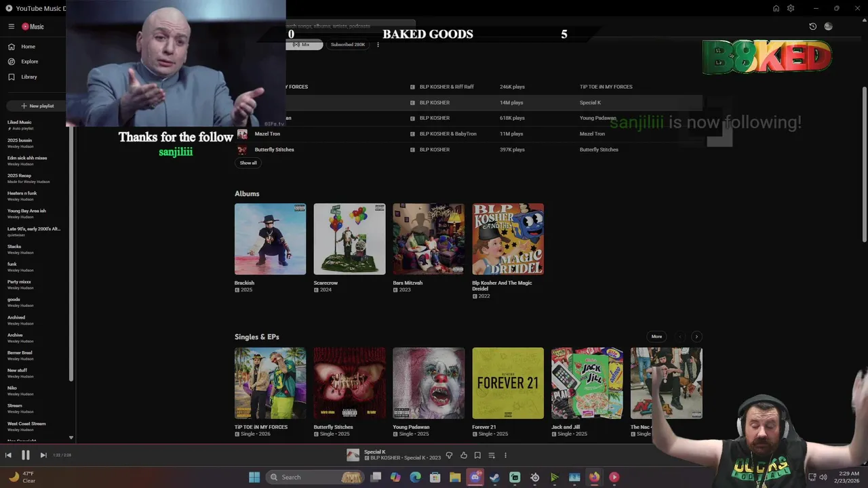The width and height of the screenshot is (868, 488).
Task: Open the Young Padawan single cover
Action: (x=429, y=383)
